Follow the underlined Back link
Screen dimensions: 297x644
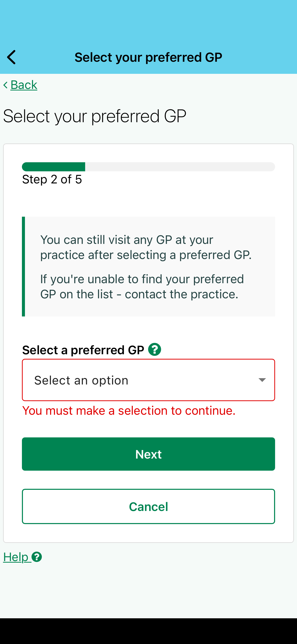[24, 85]
